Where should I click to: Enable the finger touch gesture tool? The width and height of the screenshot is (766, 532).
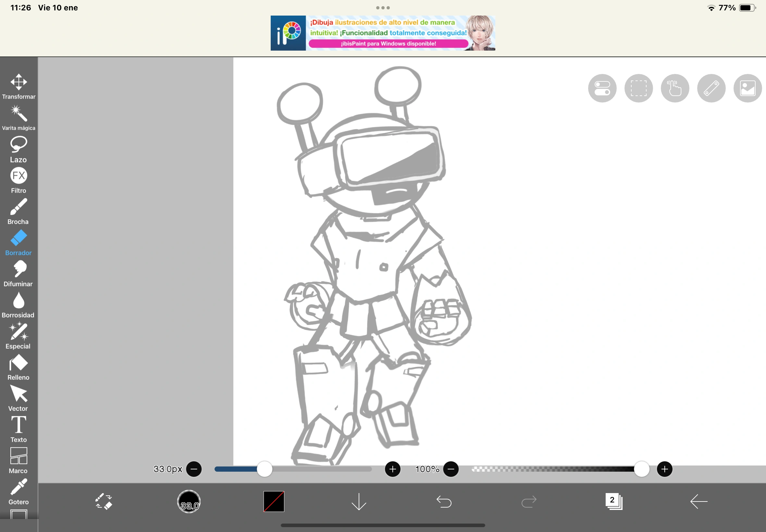click(674, 88)
